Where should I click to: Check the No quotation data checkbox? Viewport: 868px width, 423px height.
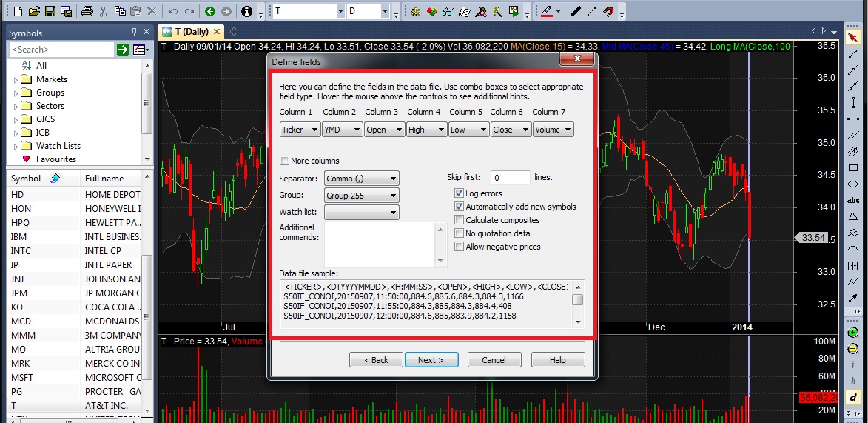point(459,233)
